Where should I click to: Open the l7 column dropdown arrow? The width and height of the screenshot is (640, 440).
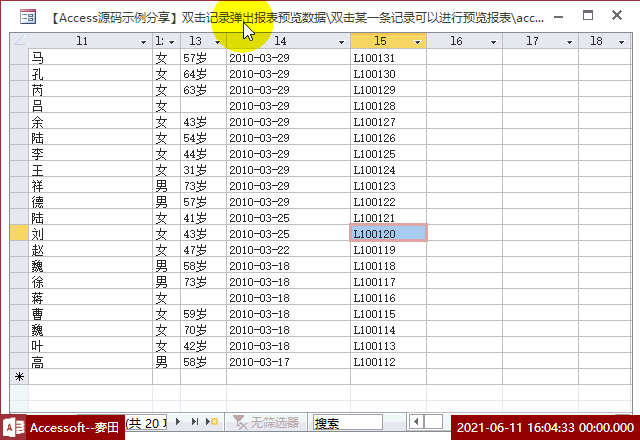click(x=569, y=42)
